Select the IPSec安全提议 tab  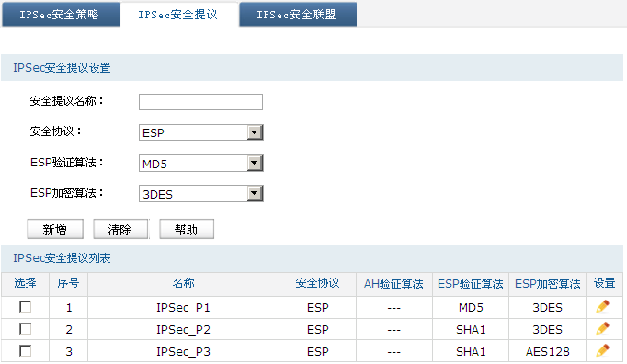tap(178, 15)
